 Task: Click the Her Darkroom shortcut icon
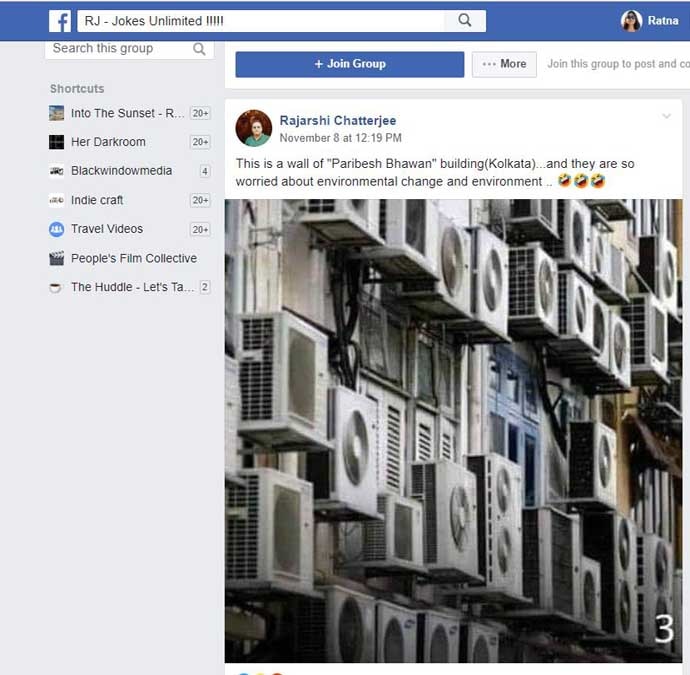57,142
